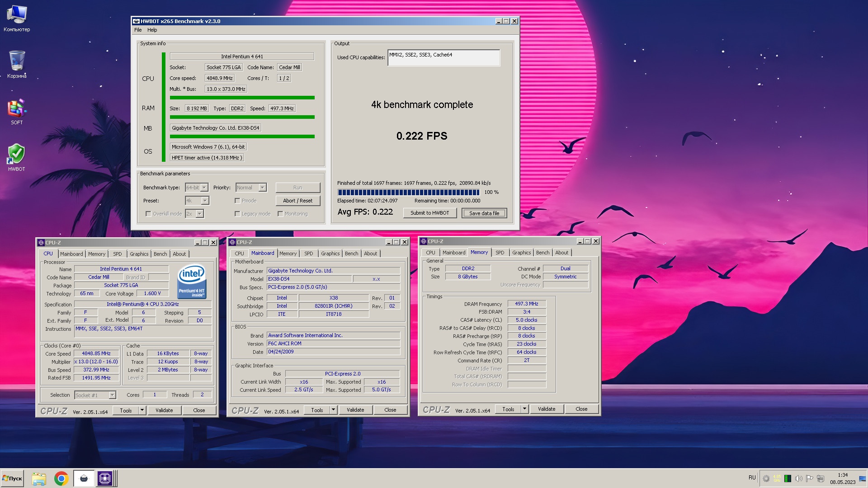Click Tools button in left CPU-Z
This screenshot has width=868, height=488.
click(126, 410)
